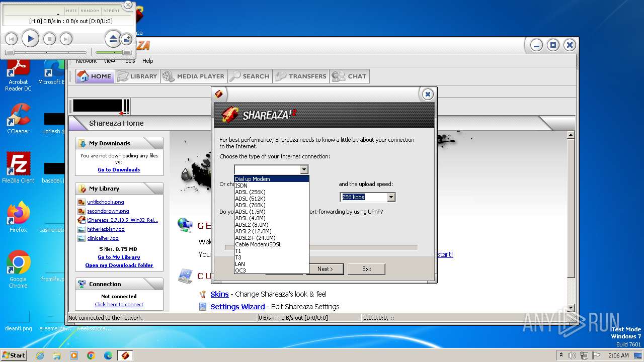Click the Shareaza icon on taskbar
Screen dimensions: 644x362
tap(125, 355)
